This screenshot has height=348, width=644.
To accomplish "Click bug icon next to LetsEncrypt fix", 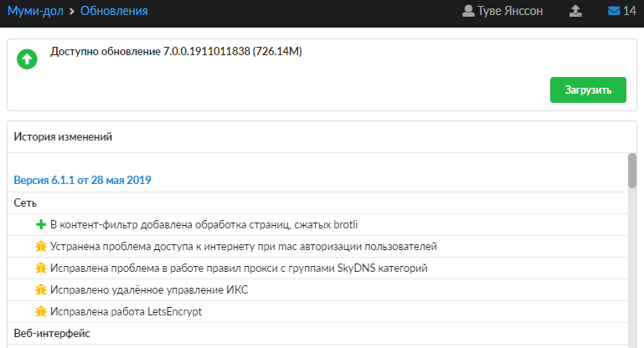I will coord(40,311).
